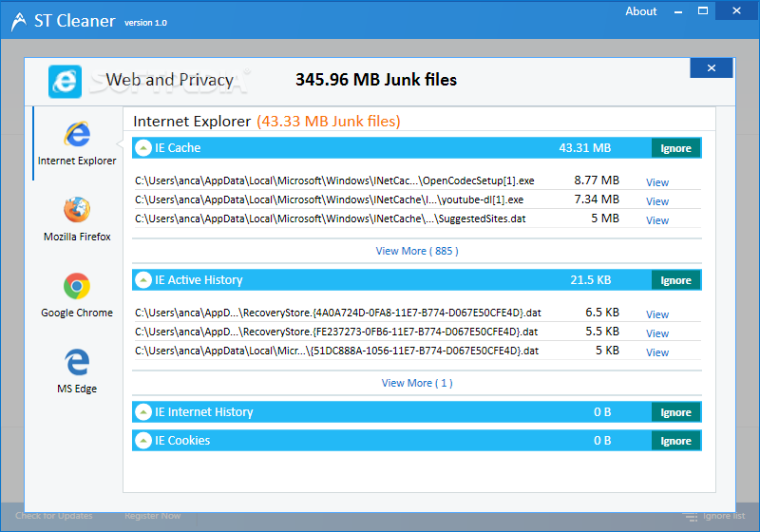Ignore the IE Internet History category

tap(675, 412)
